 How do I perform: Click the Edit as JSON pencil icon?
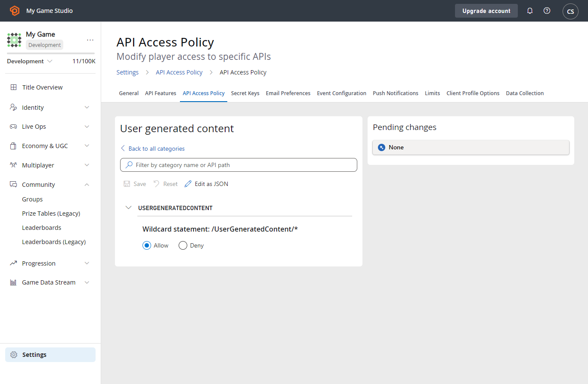tap(188, 184)
